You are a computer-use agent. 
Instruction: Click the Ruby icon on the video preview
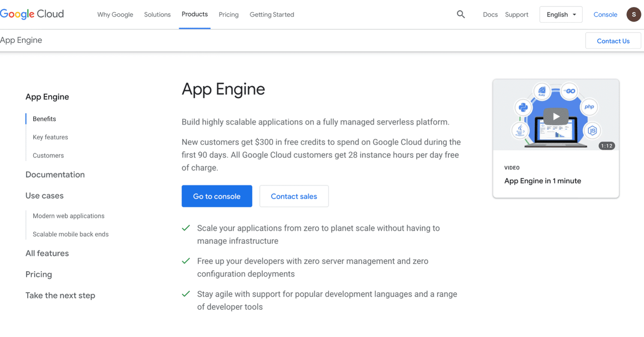[x=542, y=92]
